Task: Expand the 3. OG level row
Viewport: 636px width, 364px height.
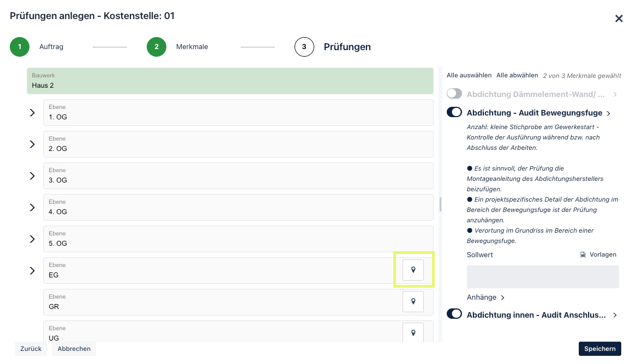Action: click(x=32, y=176)
